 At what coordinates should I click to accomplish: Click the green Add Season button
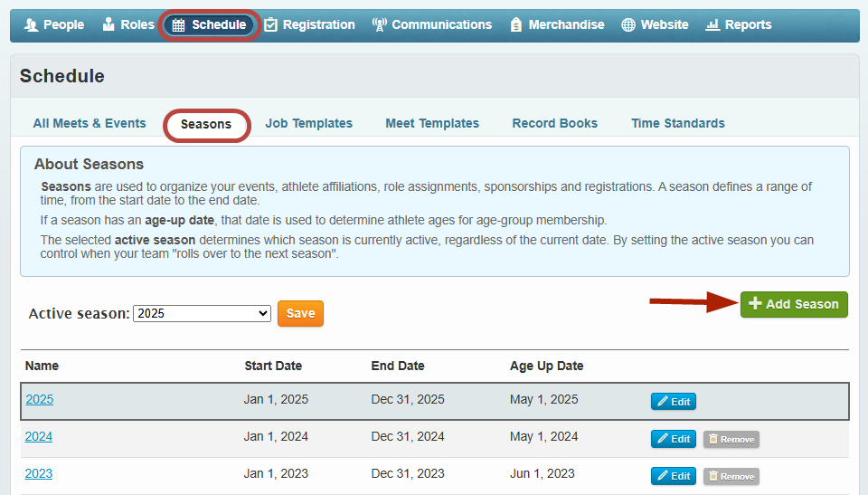(794, 304)
